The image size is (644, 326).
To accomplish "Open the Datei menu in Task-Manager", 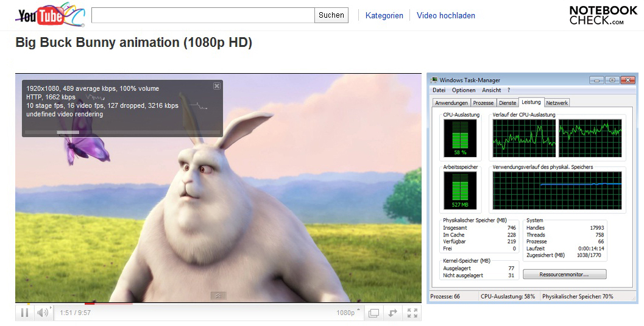I will point(439,90).
